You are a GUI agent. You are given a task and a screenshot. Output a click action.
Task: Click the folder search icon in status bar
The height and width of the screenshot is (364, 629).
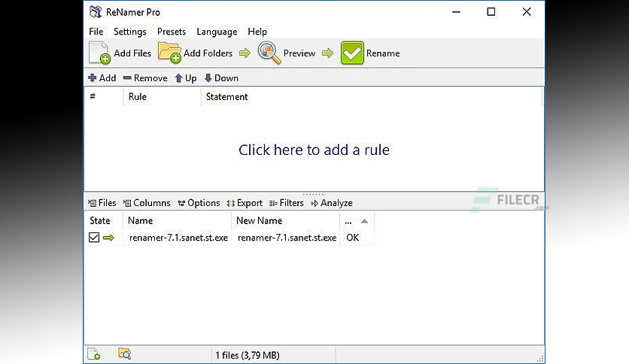[124, 353]
